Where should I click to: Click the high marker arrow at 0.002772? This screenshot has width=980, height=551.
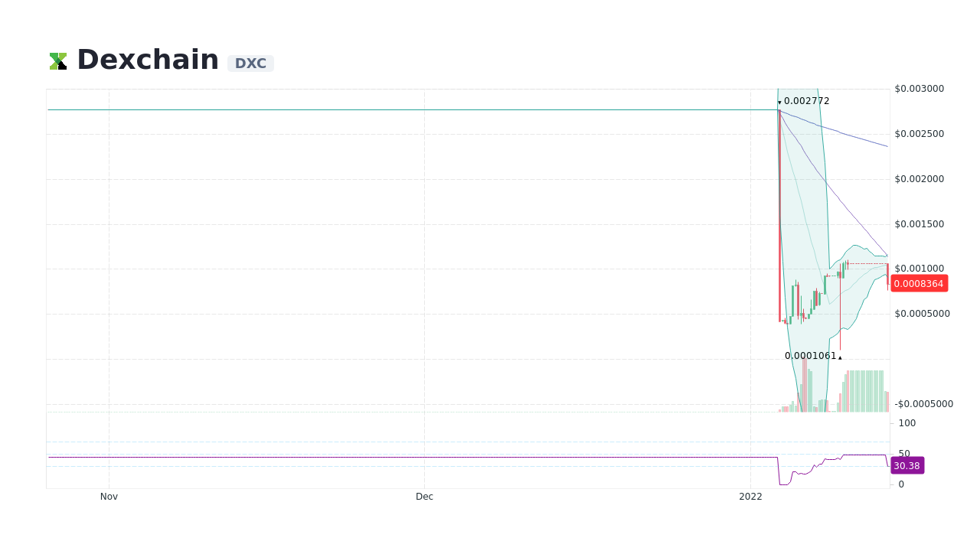[779, 102]
